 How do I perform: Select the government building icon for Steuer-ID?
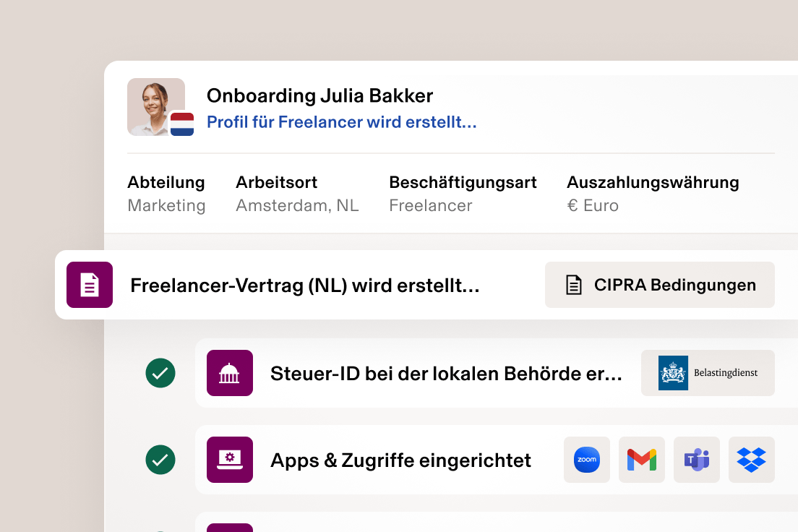[229, 373]
